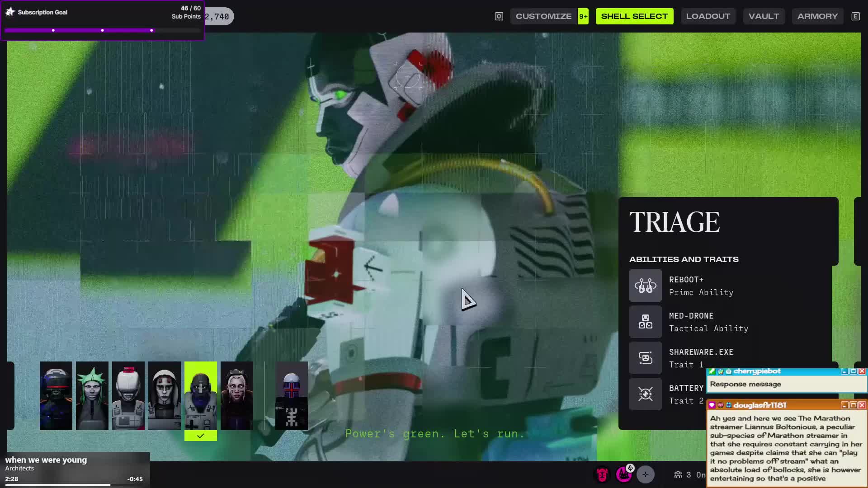The image size is (868, 488).
Task: Minimize the cherrypiebot chat window
Action: (x=844, y=371)
